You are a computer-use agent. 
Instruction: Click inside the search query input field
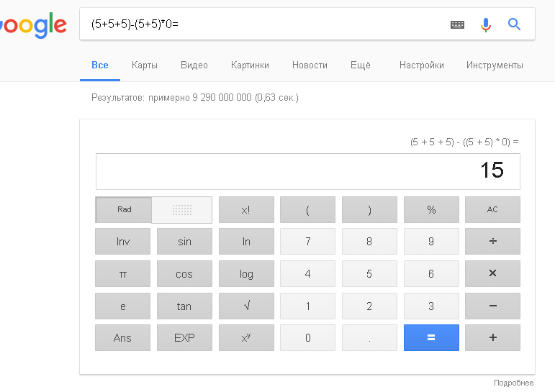262,24
